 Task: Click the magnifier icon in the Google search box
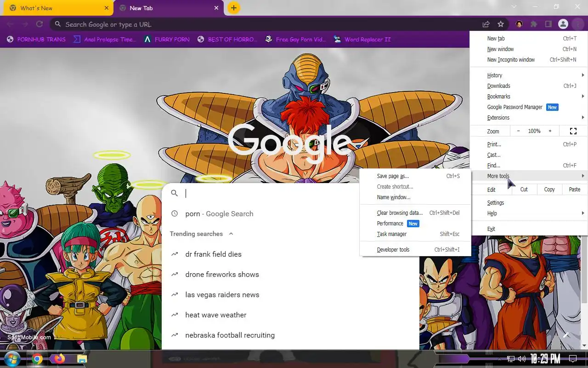coord(174,193)
